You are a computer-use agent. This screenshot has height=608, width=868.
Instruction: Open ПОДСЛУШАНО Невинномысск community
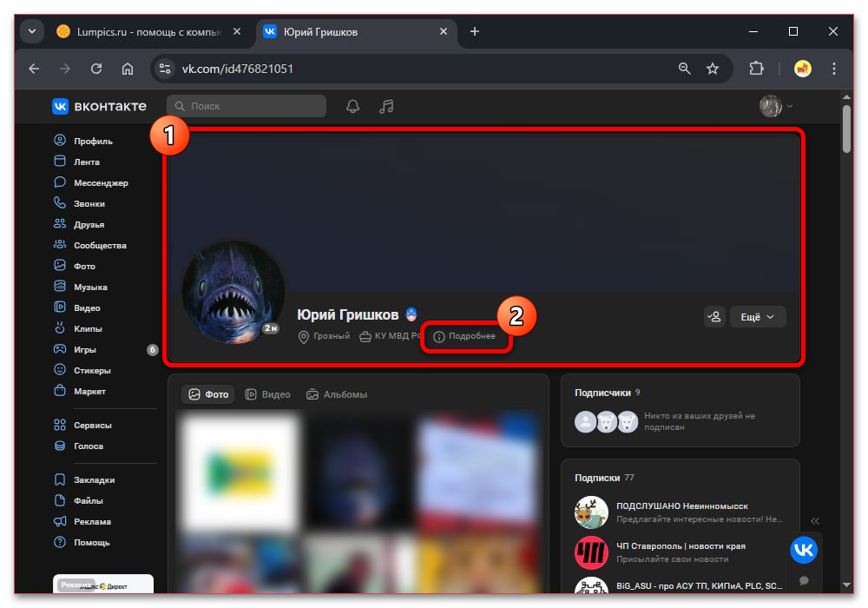tap(681, 506)
